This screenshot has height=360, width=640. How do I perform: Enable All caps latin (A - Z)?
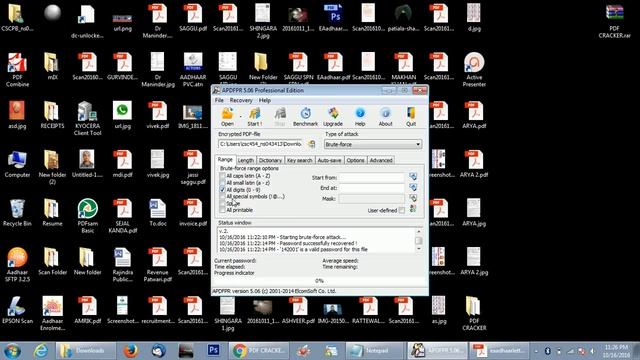[222, 176]
